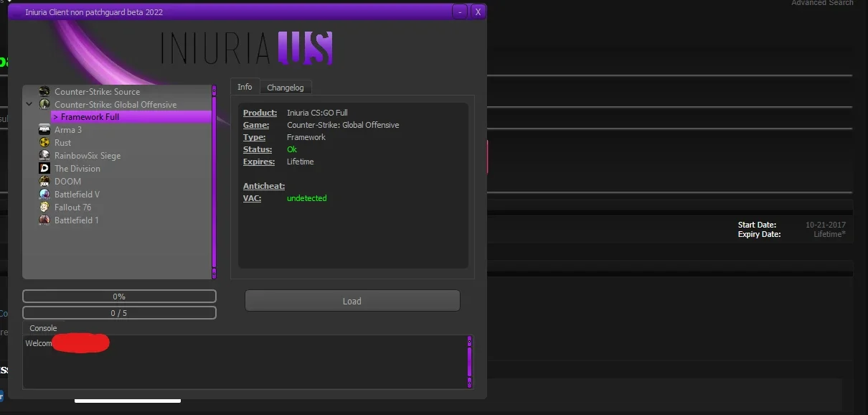Click the 'Lifetime*' expiry value in background

tap(829, 234)
